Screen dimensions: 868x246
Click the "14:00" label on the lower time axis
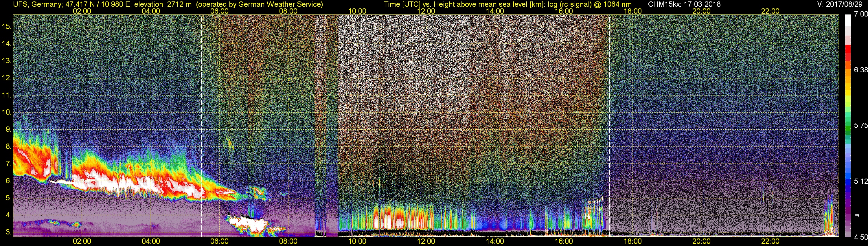coord(495,241)
